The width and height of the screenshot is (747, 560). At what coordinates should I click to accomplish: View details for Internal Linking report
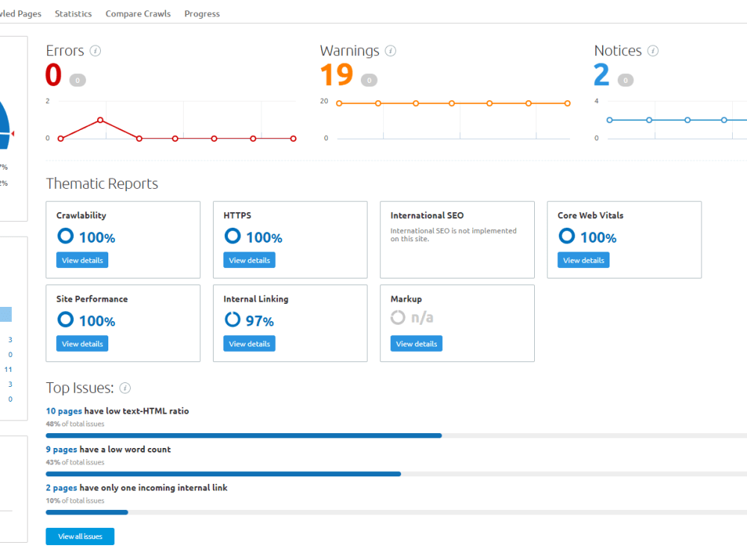[x=249, y=343]
